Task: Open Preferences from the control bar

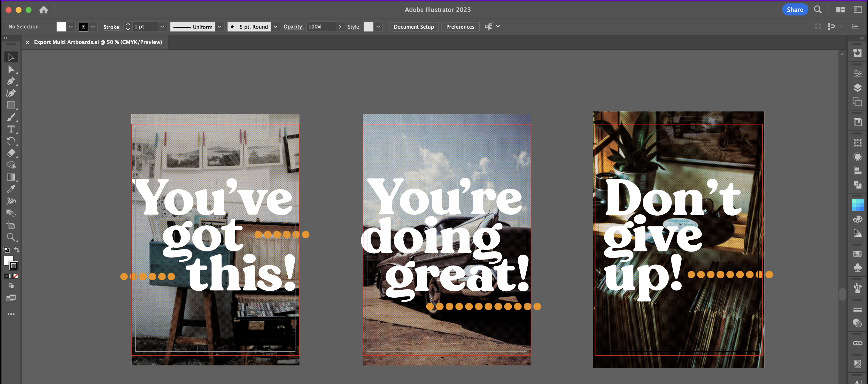Action: coord(460,27)
